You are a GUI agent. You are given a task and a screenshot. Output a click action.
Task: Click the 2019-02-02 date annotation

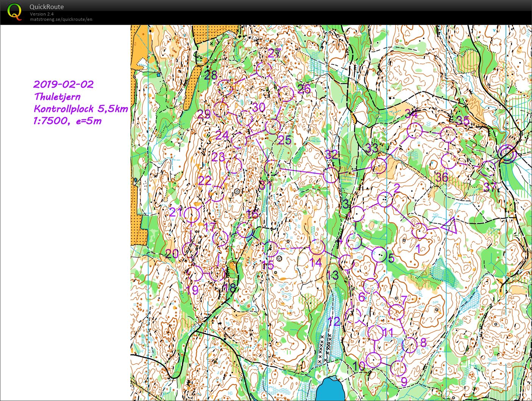click(x=63, y=84)
